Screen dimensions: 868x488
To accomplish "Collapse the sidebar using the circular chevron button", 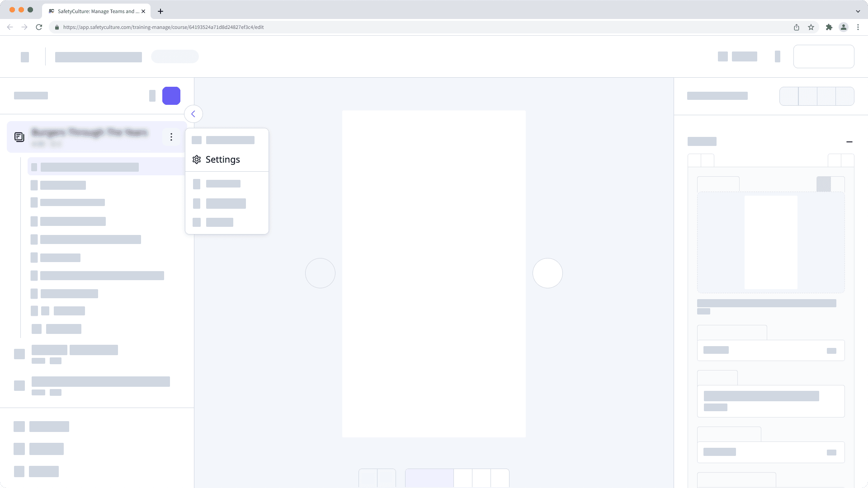I will 193,114.
